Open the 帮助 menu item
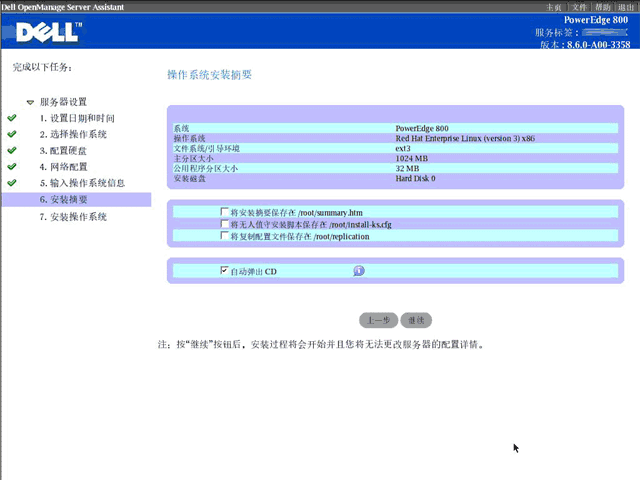The height and width of the screenshot is (480, 640). click(x=602, y=7)
